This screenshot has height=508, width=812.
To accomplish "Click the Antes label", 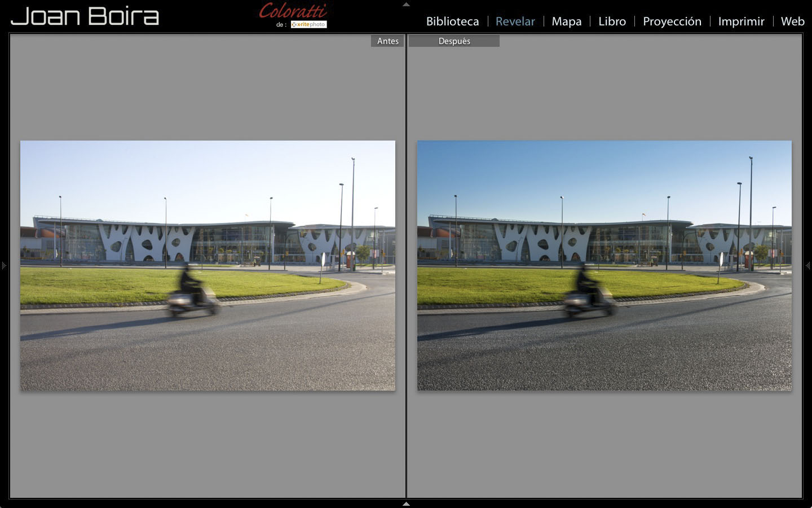I will [x=387, y=41].
